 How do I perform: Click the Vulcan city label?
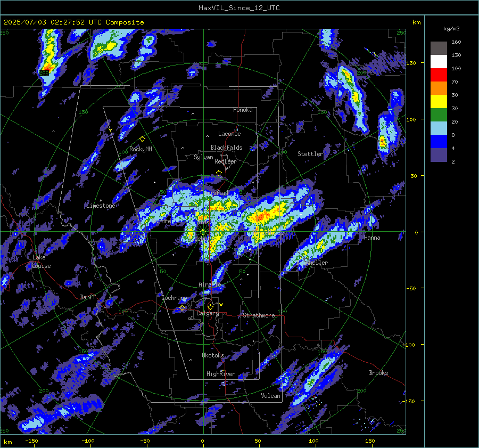click(x=270, y=396)
